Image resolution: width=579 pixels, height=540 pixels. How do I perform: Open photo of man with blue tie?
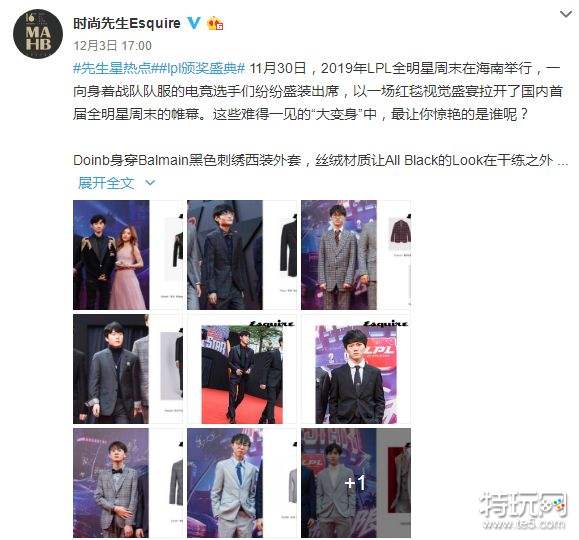pyautogui.click(x=242, y=483)
